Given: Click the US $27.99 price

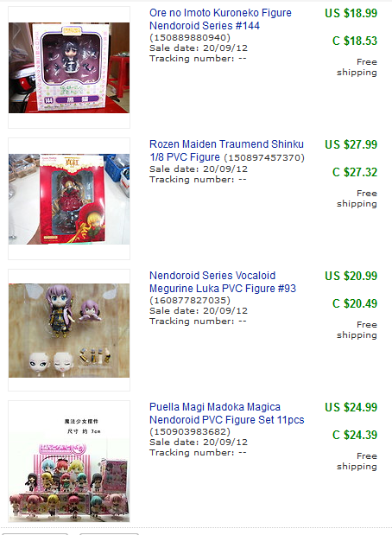Looking at the screenshot, I should point(351,144).
